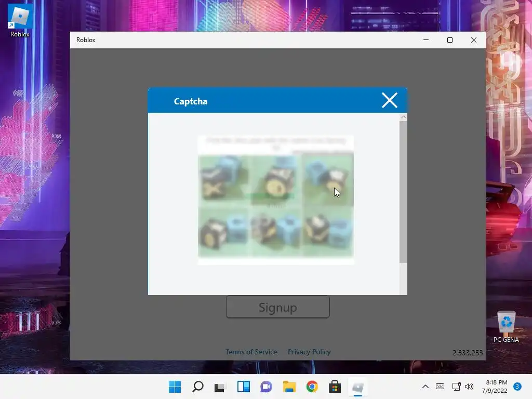Open Microsoft Store from the taskbar
The width and height of the screenshot is (532, 399).
click(x=335, y=387)
